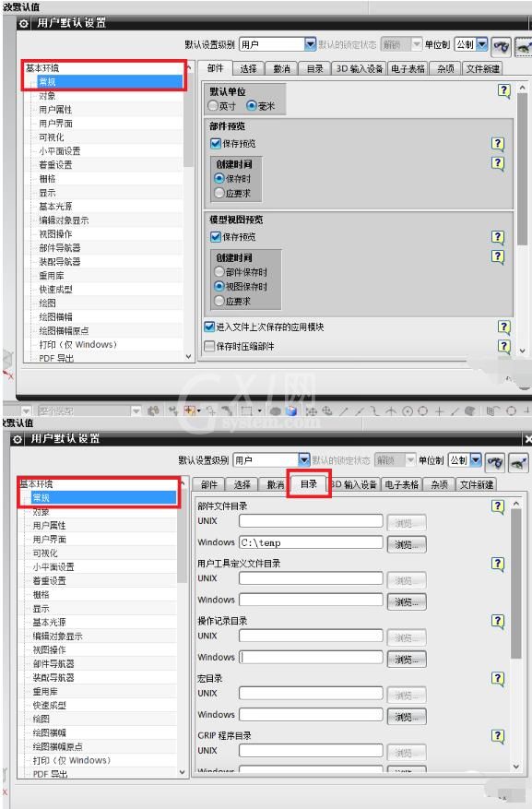Click the Windows field containing C:\temp
Viewport: 532px width, 809px height.
click(311, 542)
